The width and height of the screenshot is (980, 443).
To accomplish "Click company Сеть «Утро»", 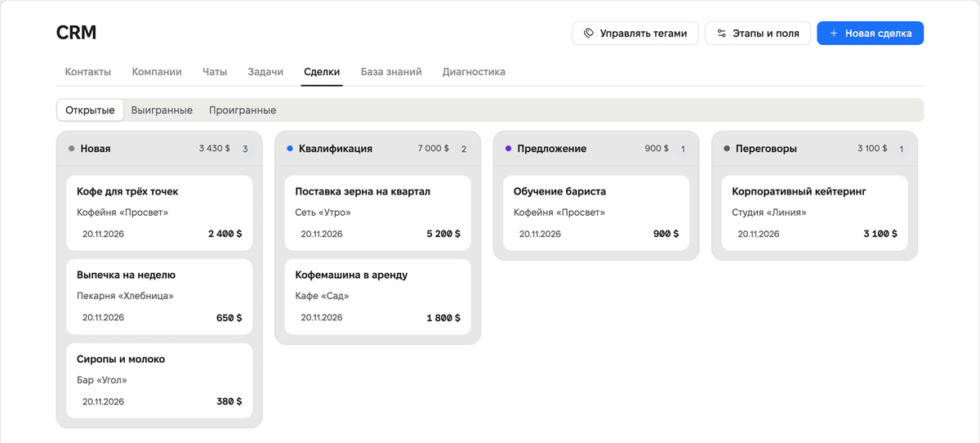I will click(x=323, y=213).
